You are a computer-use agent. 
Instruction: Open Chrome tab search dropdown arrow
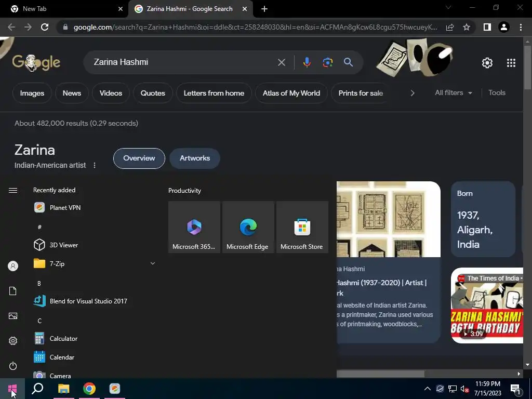[x=448, y=7]
